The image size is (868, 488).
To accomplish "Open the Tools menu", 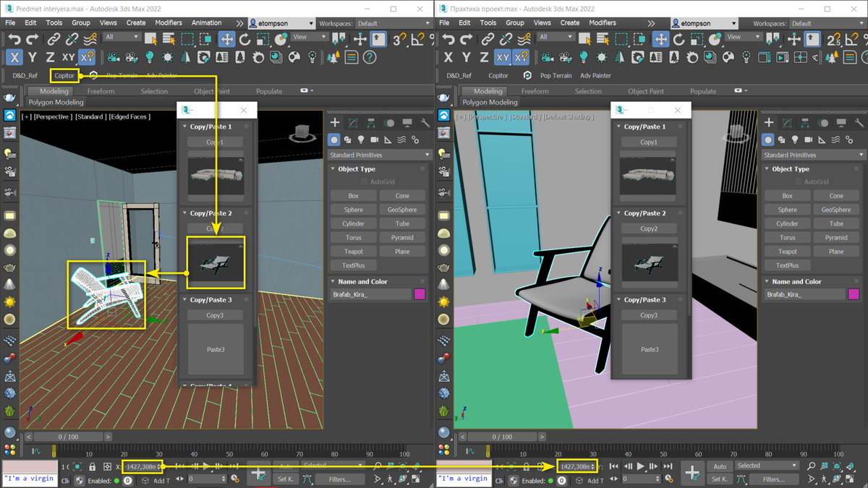I will click(x=54, y=22).
